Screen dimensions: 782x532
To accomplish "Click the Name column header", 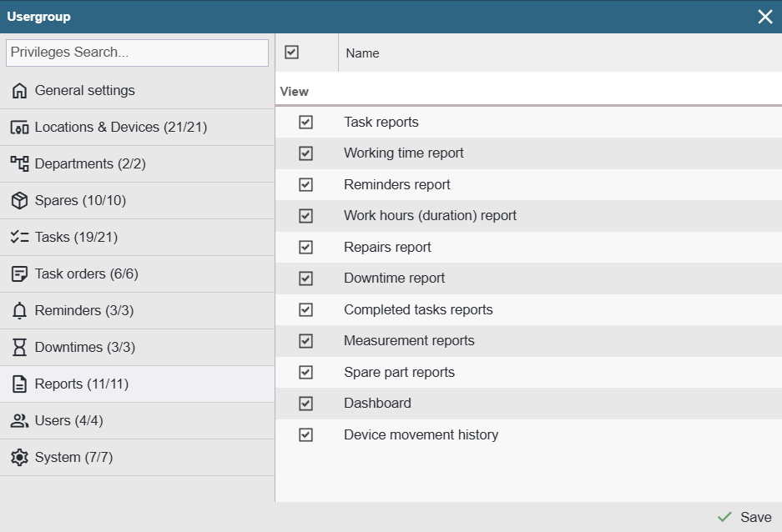I will point(362,53).
